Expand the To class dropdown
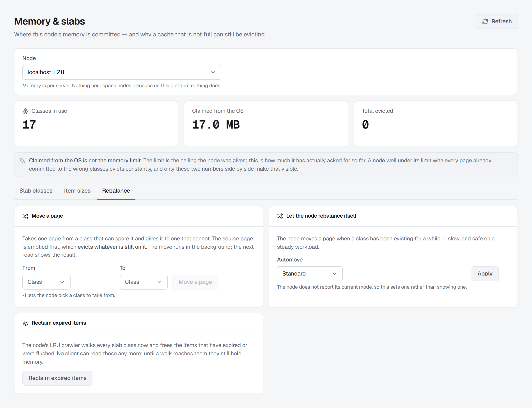Viewport: 532px width, 408px height. coord(144,282)
